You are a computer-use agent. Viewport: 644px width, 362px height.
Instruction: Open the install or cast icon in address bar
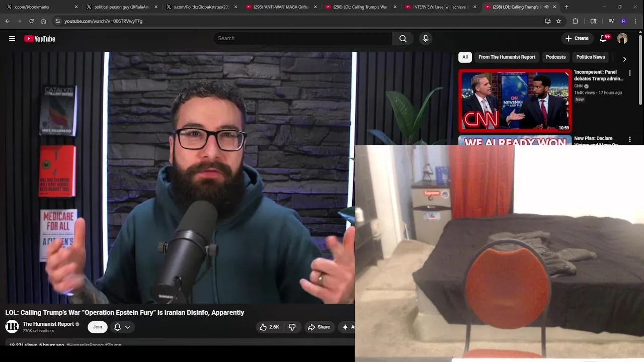pos(547,21)
